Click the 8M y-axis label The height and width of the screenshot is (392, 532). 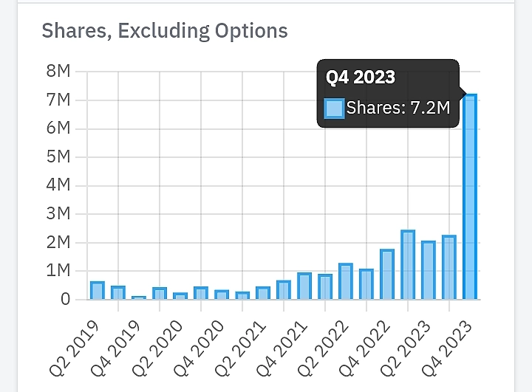pos(58,72)
